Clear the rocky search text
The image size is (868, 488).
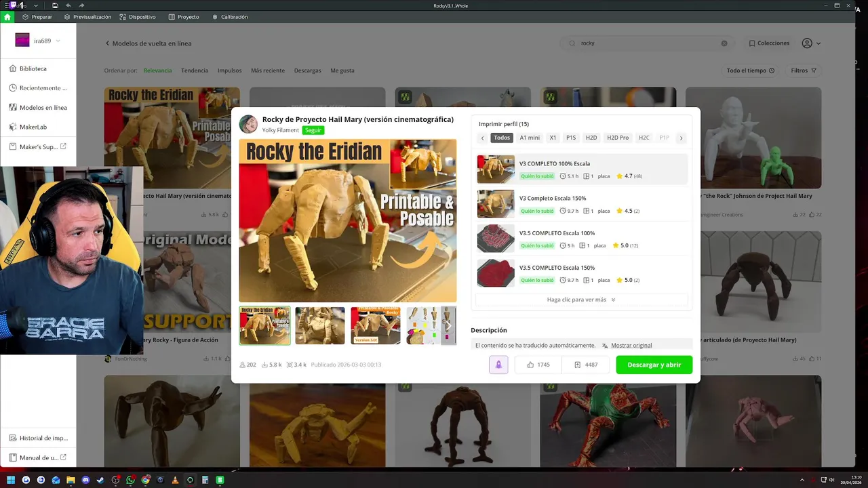(x=724, y=43)
